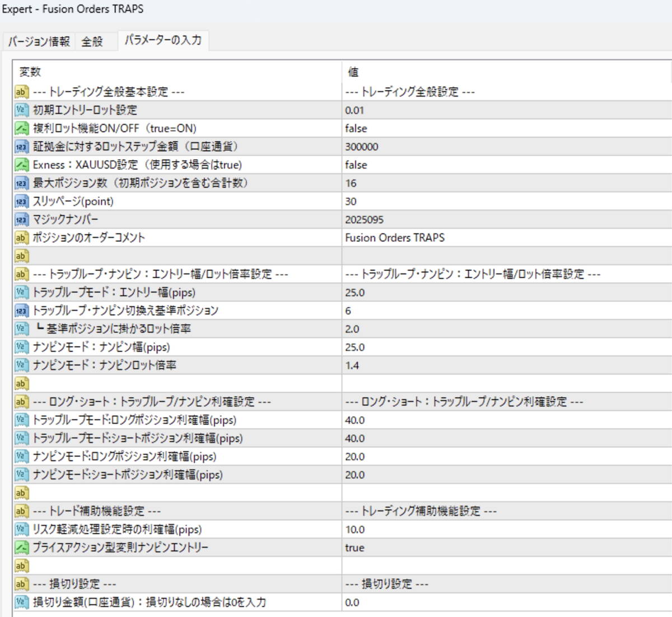Click the boolean icon beside 複利ロット機能ON/OFF
This screenshot has width=672, height=617.
[21, 128]
